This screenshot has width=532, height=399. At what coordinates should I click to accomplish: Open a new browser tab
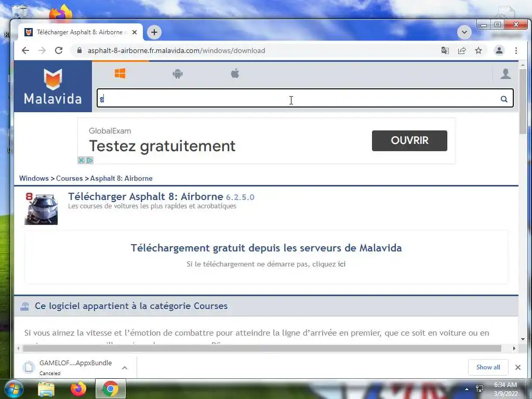154,32
